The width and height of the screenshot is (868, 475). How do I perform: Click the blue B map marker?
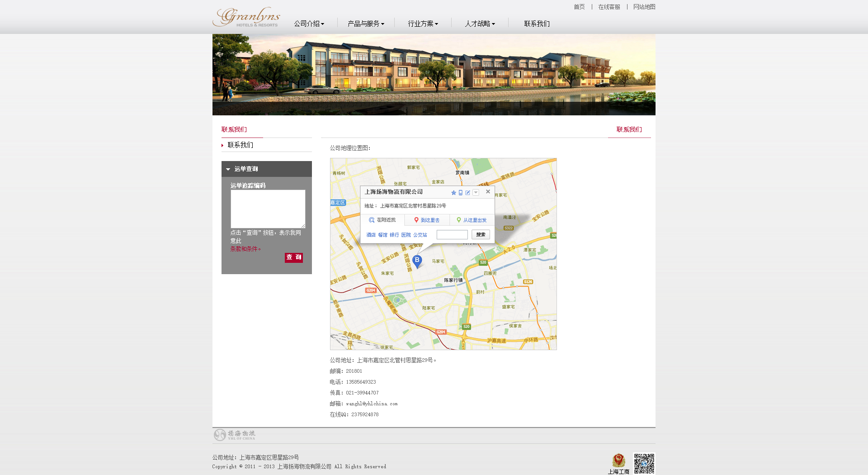417,261
